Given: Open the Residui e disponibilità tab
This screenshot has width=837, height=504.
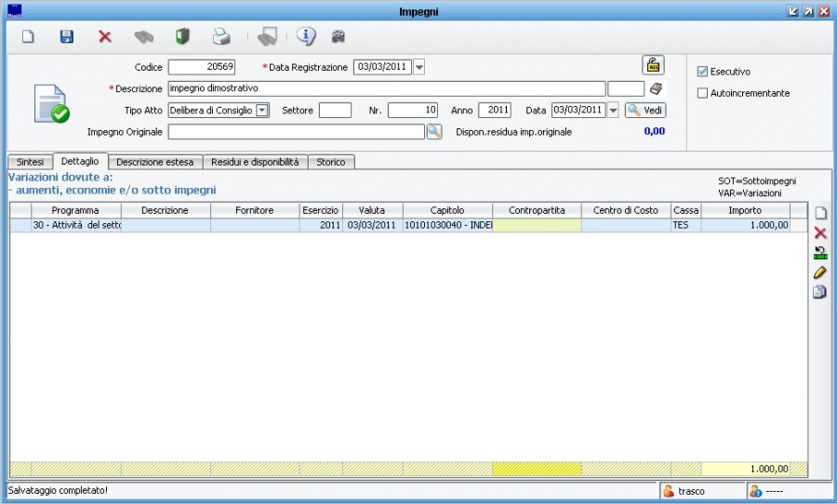Looking at the screenshot, I should [x=255, y=162].
